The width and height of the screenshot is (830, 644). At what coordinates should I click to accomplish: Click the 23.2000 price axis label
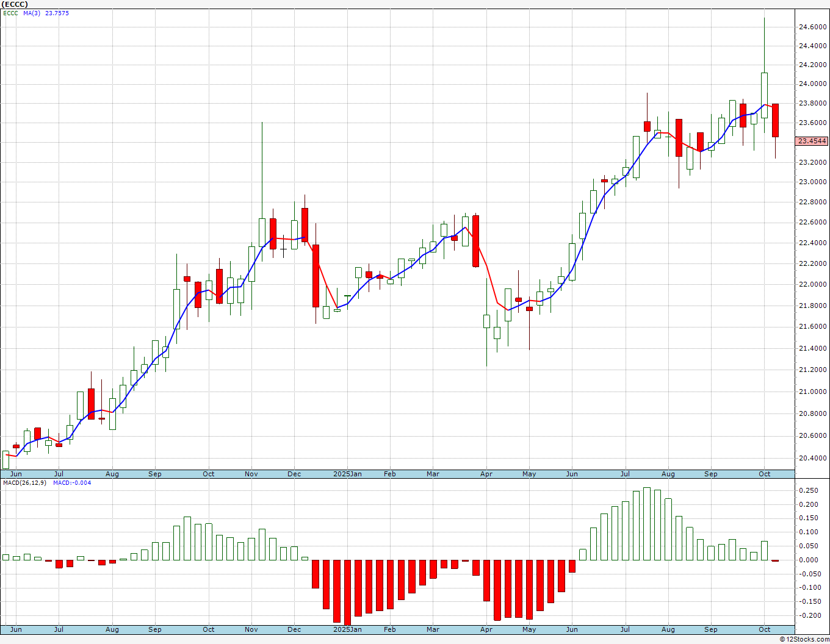coord(812,162)
